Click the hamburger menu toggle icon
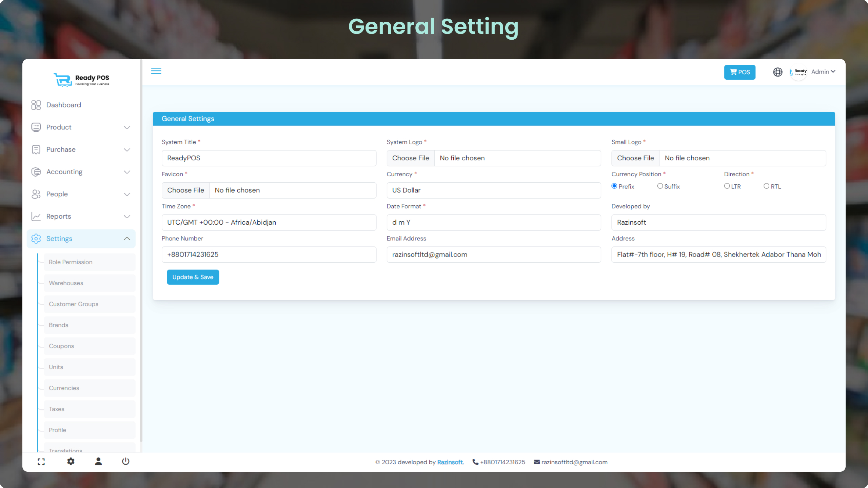868x488 pixels. (156, 71)
